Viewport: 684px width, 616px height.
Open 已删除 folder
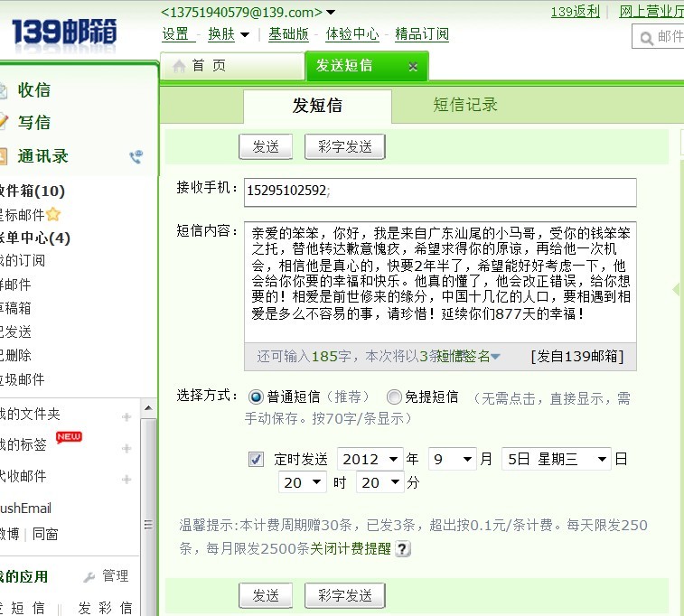pos(15,355)
